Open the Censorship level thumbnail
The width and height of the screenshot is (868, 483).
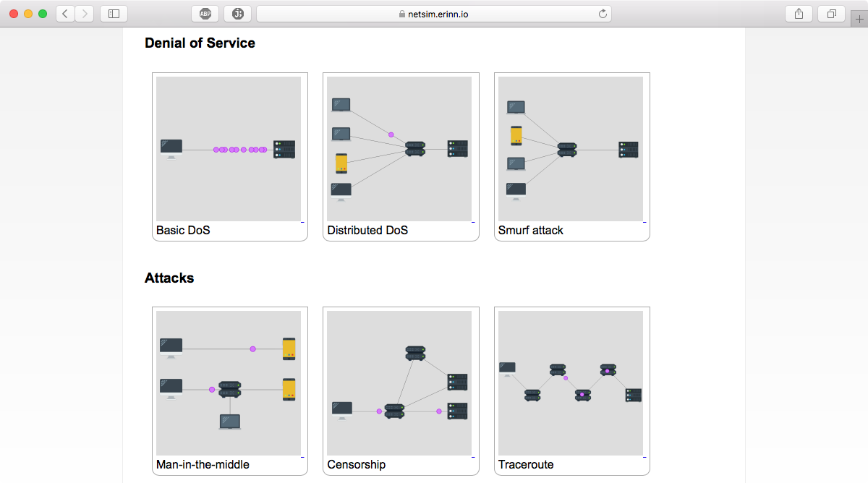tap(399, 383)
